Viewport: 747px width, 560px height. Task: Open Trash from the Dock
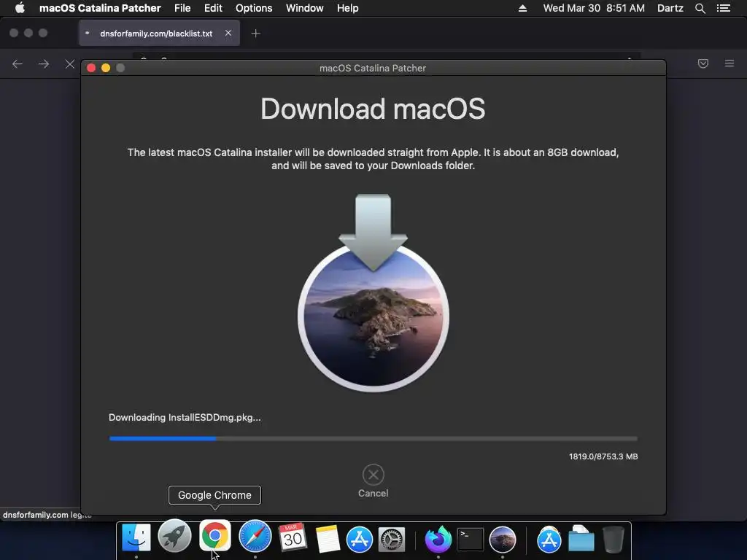[614, 540]
